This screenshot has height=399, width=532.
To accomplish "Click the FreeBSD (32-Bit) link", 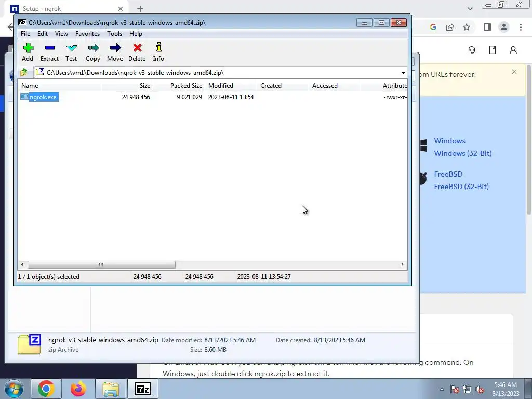I will [461, 187].
